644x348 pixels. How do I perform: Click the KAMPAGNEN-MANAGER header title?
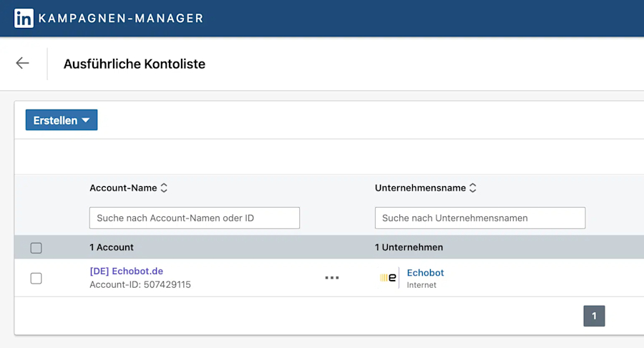coord(121,19)
